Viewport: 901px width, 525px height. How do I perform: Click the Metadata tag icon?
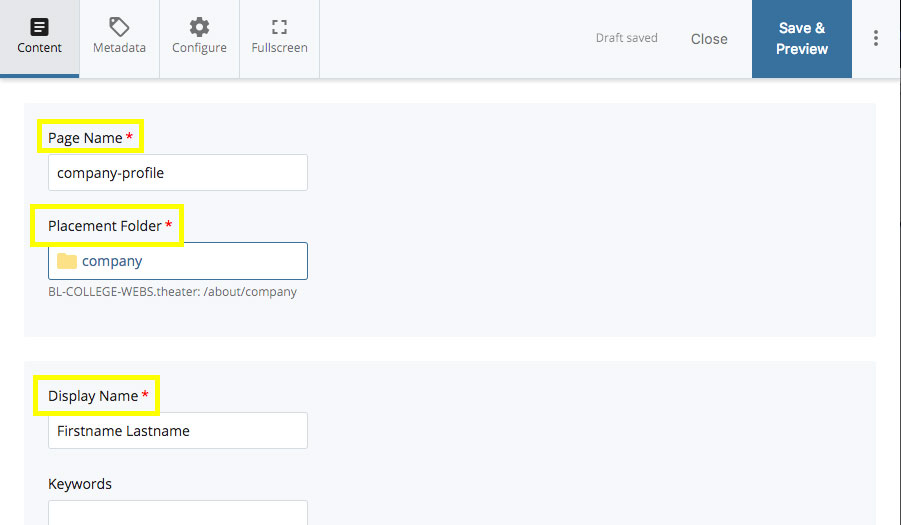[x=119, y=26]
